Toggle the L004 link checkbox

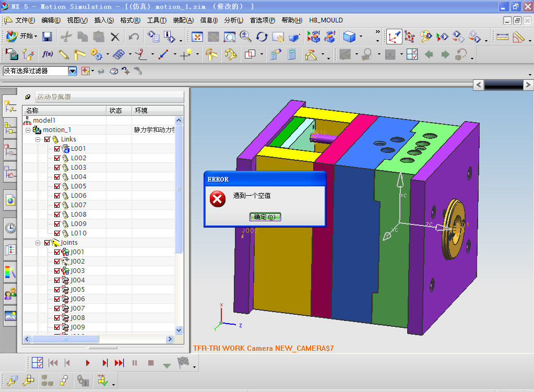click(57, 177)
